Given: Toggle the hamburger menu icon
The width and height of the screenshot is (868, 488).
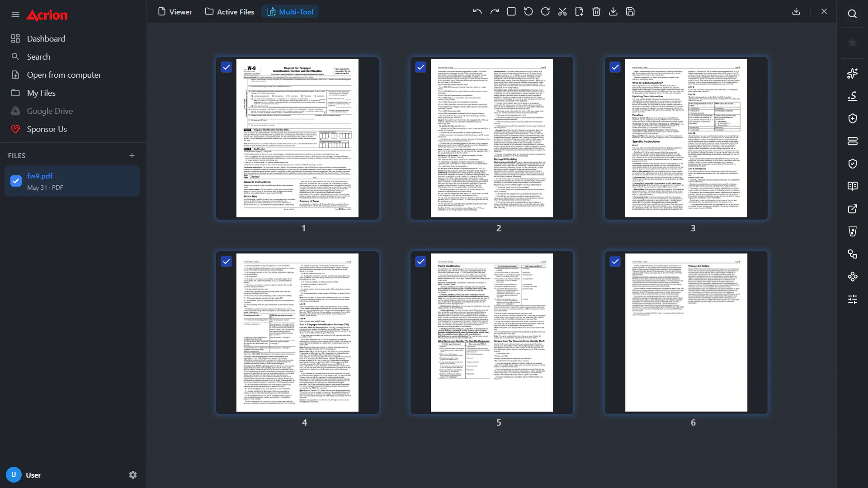Looking at the screenshot, I should (15, 14).
